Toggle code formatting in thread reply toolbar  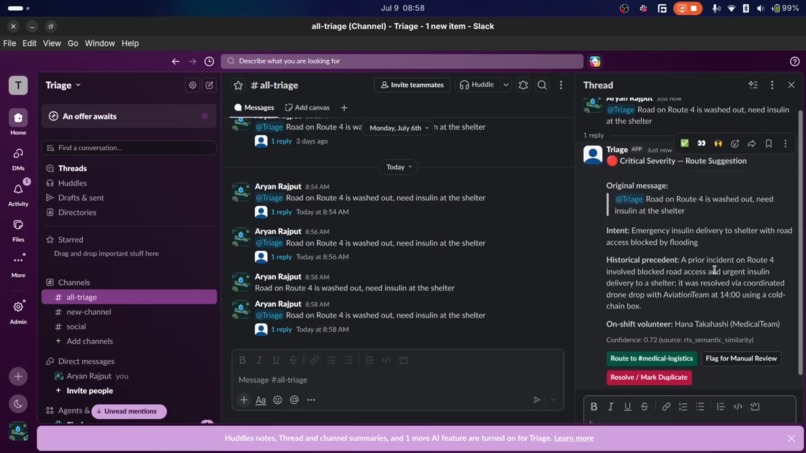pos(738,407)
